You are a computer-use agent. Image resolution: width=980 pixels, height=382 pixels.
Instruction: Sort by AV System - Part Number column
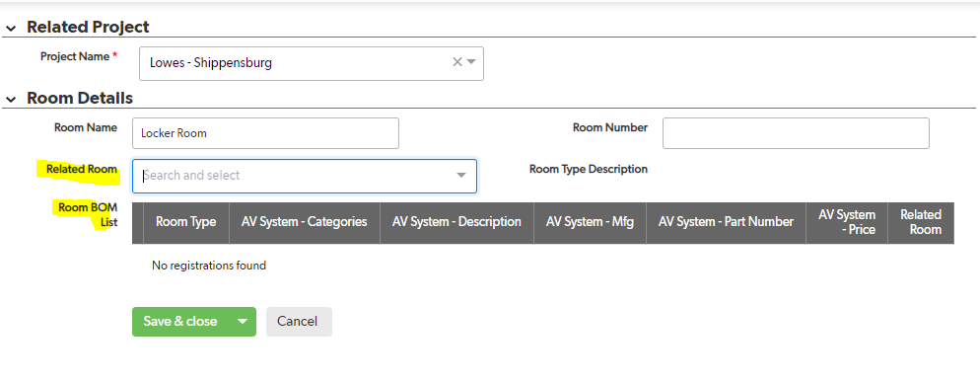(727, 222)
